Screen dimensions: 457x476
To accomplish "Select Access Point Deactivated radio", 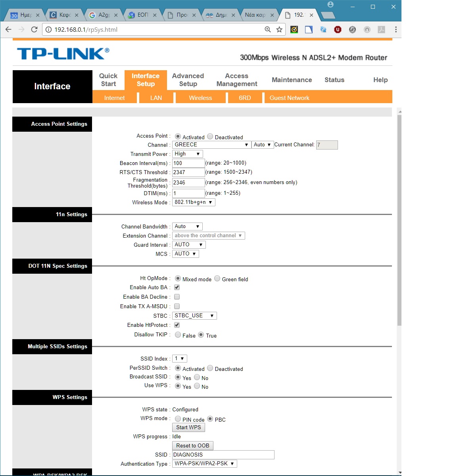I will point(210,136).
